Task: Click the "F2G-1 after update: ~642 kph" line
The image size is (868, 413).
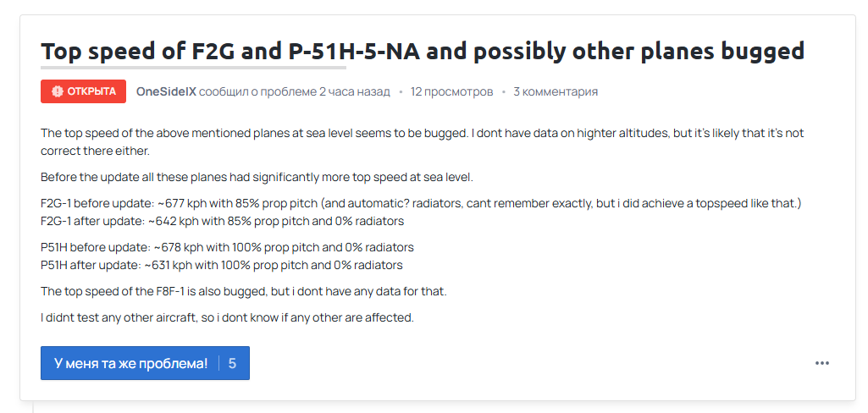Action: pyautogui.click(x=222, y=221)
